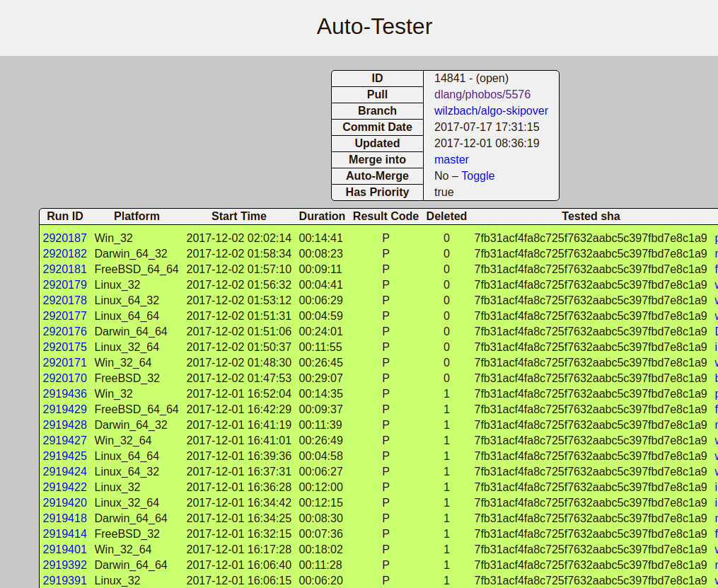Viewport: 718px width, 588px height.
Task: Open run ID 2920181
Action: (x=65, y=270)
